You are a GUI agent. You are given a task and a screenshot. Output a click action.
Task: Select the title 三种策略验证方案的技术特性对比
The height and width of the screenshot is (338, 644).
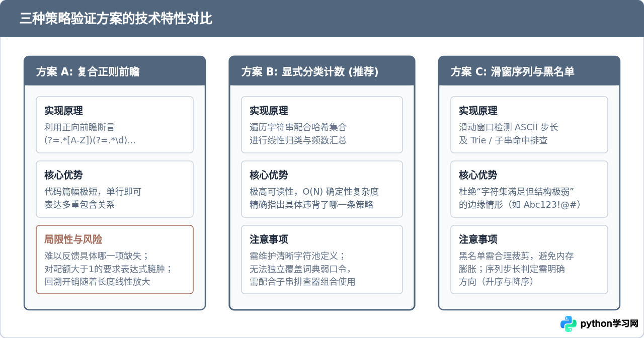click(116, 19)
